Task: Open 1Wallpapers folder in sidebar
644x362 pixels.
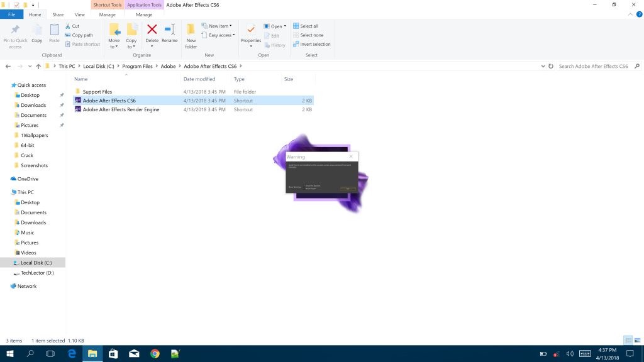Action: click(x=35, y=135)
